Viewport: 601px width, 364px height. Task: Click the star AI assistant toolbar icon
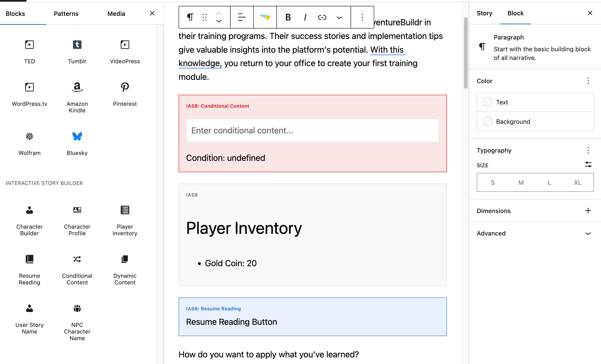tap(265, 17)
